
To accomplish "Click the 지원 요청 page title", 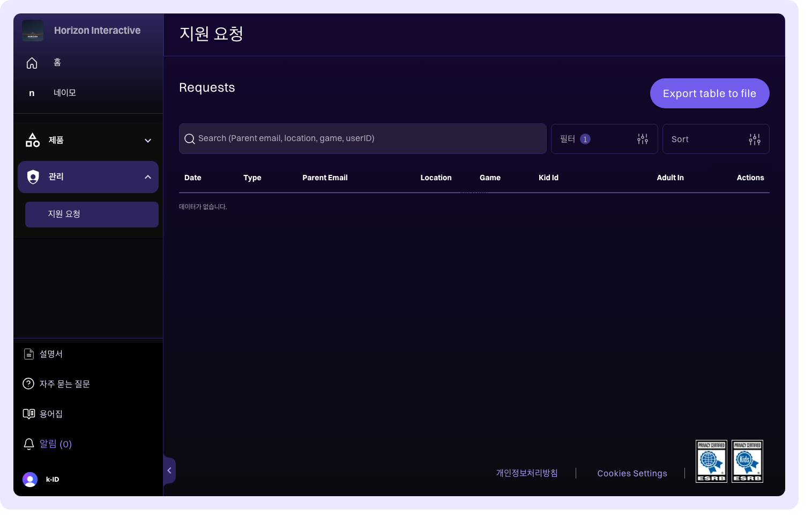I will [211, 34].
